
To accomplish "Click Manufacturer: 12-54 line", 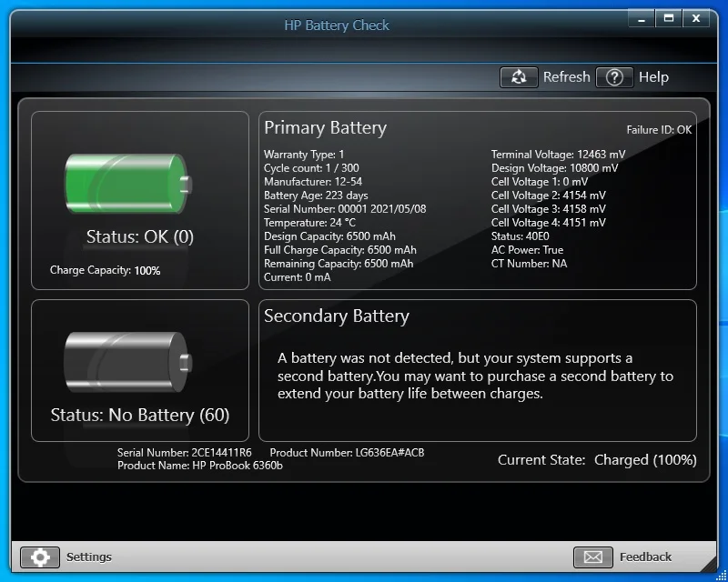I will [x=313, y=182].
